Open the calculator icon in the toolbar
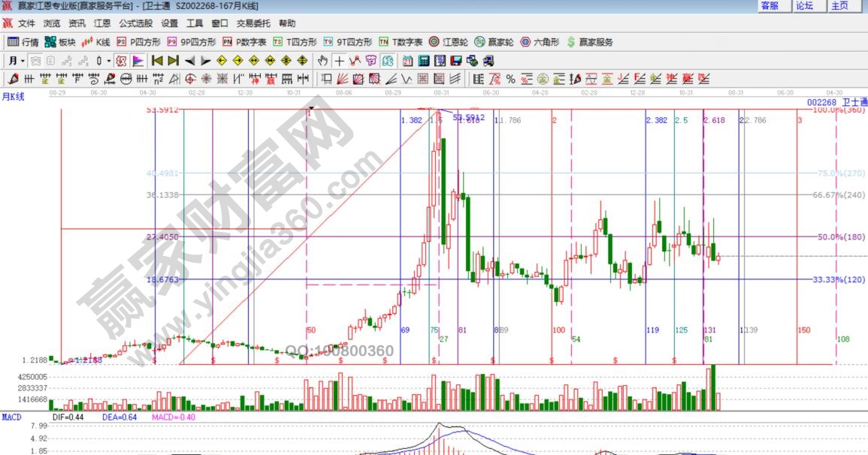868x455 pixels. pos(423,61)
